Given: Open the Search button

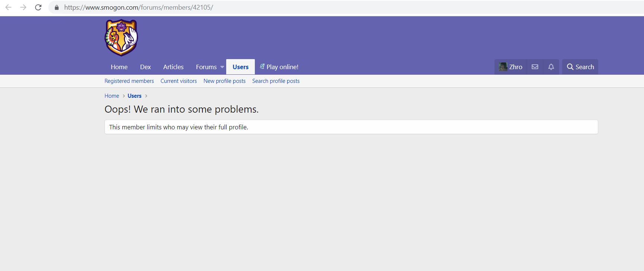Looking at the screenshot, I should click(x=580, y=67).
